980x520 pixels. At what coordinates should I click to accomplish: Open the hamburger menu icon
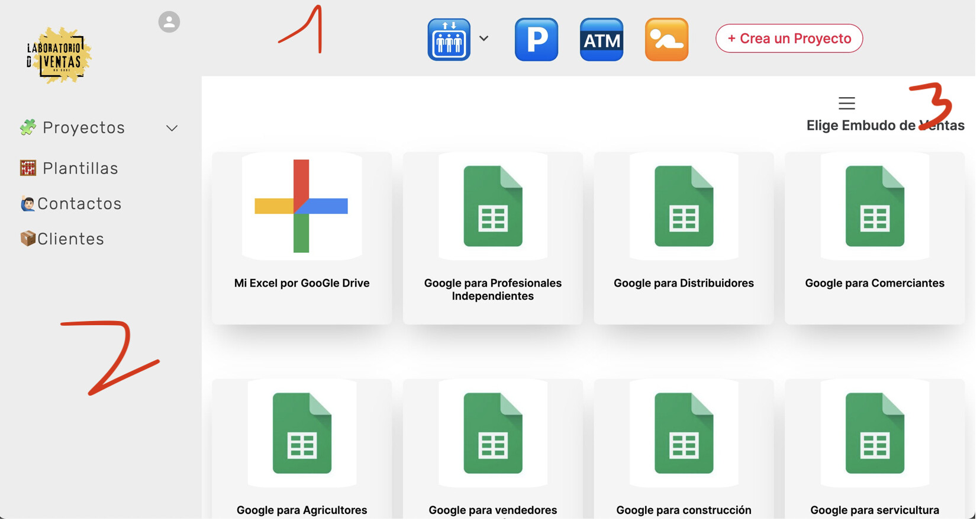pyautogui.click(x=847, y=103)
